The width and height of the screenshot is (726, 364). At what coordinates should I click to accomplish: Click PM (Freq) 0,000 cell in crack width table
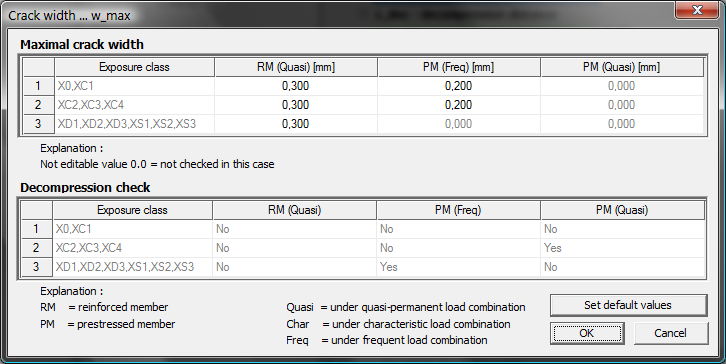tap(459, 124)
